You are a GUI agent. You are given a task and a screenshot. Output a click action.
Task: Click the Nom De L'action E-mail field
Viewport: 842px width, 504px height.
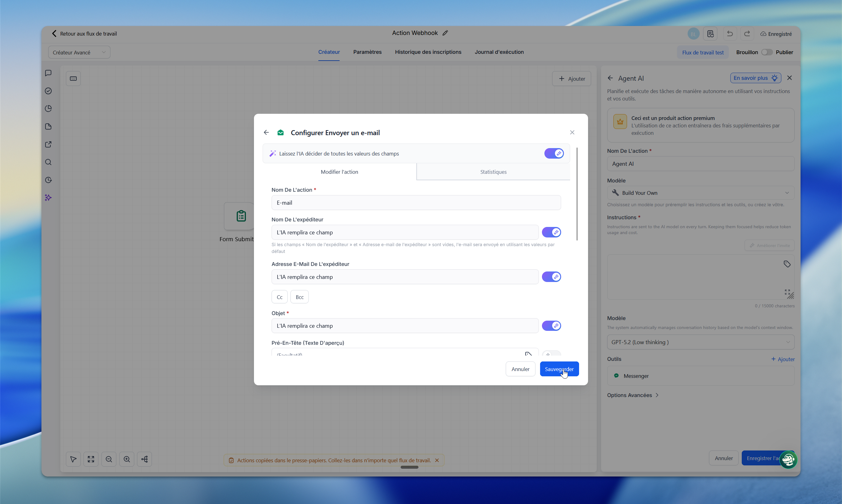pyautogui.click(x=416, y=203)
